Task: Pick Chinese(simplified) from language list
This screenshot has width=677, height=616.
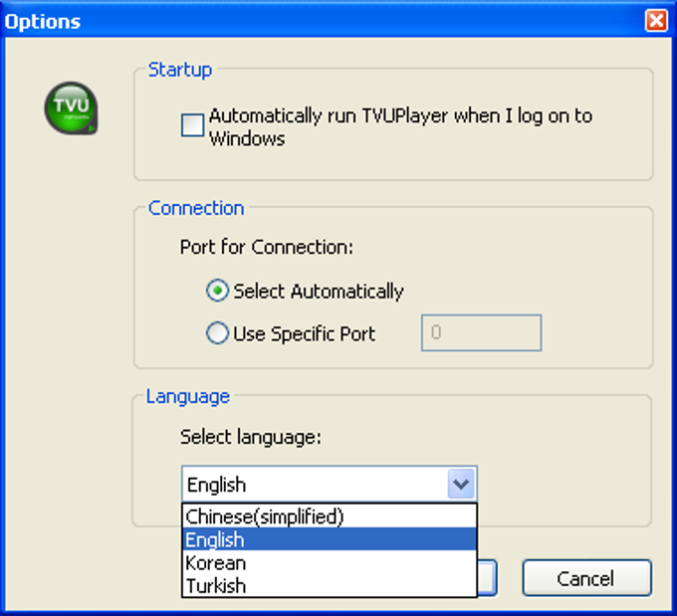Action: click(330, 516)
